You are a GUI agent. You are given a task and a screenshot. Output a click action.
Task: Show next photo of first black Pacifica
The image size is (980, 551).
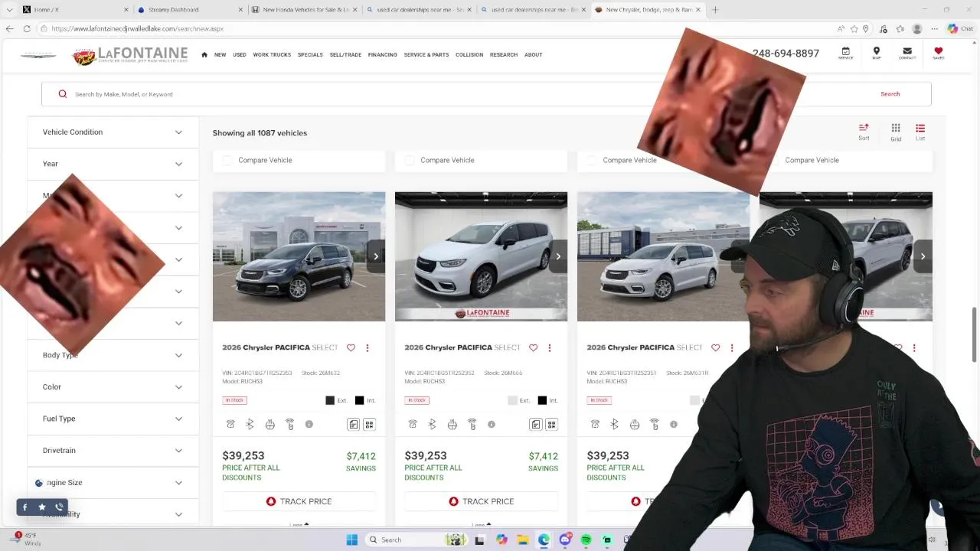(x=375, y=256)
